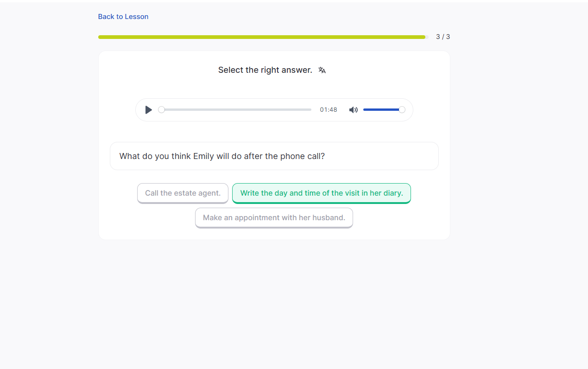This screenshot has height=369, width=588.
Task: Click the word "Lesson" in the top link
Action: pos(137,17)
